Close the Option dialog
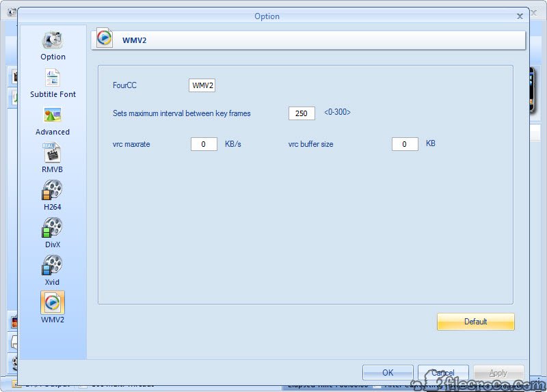The height and width of the screenshot is (392, 547). pyautogui.click(x=520, y=16)
